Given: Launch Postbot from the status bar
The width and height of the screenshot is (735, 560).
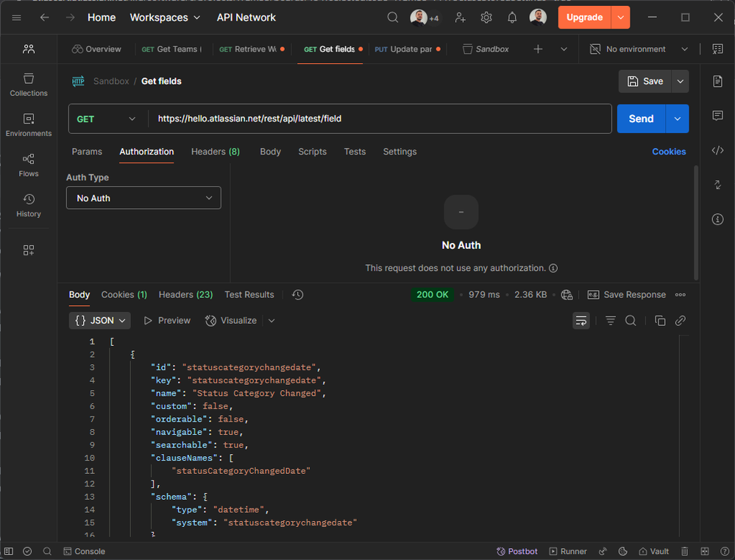Looking at the screenshot, I should click(517, 551).
